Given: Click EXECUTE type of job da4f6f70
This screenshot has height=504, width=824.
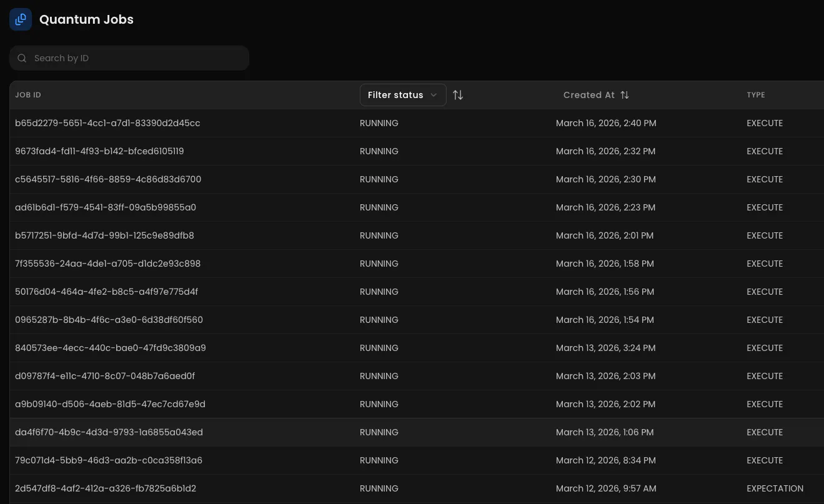Looking at the screenshot, I should tap(765, 432).
